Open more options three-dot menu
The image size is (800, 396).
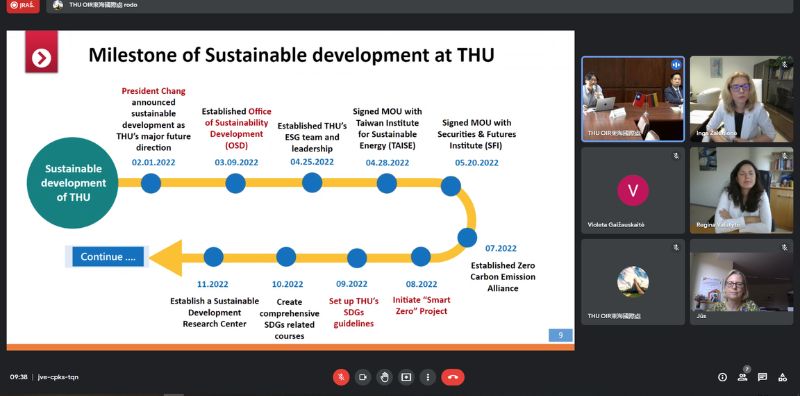(428, 377)
